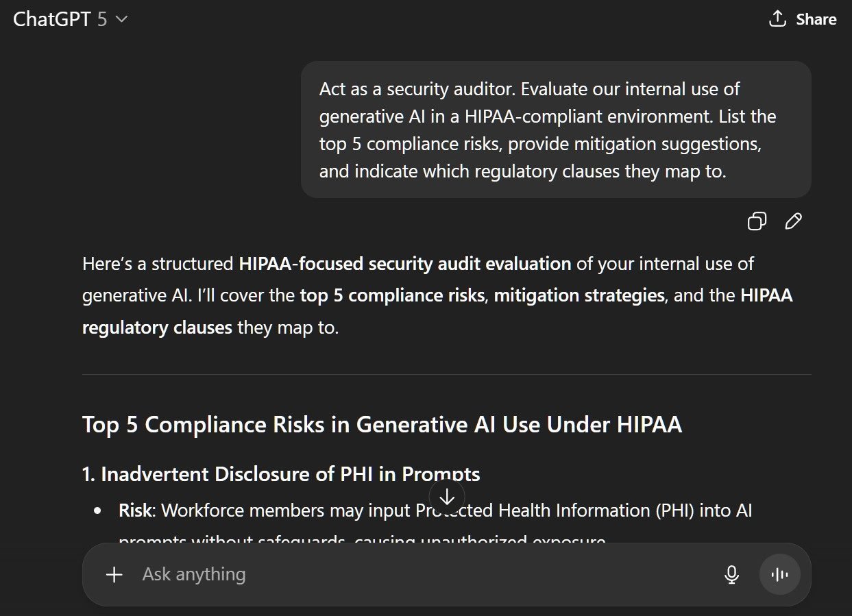Focus the Ask anything input box
The height and width of the screenshot is (616, 852).
(411, 574)
